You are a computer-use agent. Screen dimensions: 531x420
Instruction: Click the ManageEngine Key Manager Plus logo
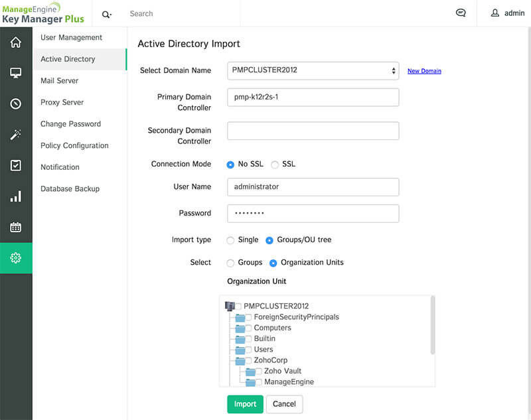click(x=42, y=13)
